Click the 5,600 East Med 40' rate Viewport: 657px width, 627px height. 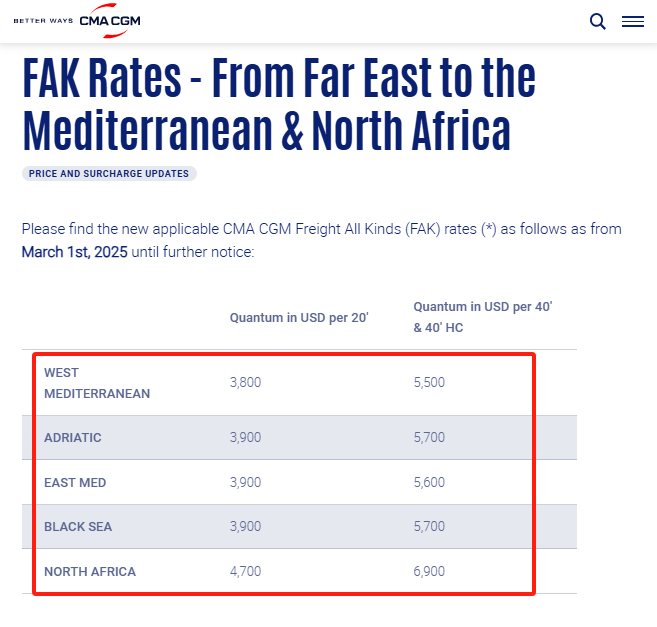coord(429,483)
